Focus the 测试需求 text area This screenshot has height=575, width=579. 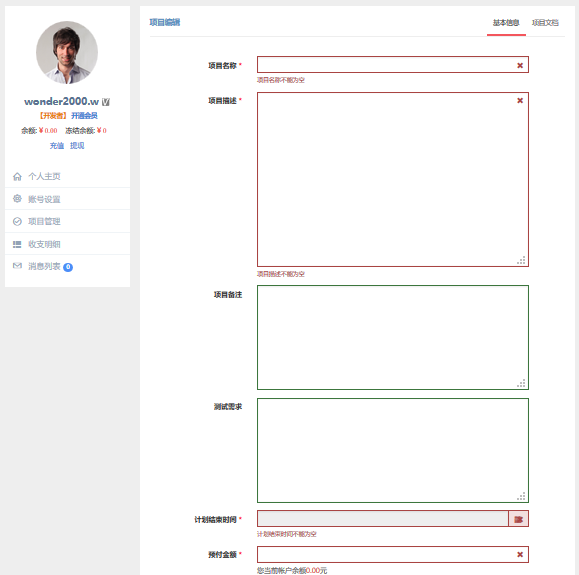click(x=393, y=450)
